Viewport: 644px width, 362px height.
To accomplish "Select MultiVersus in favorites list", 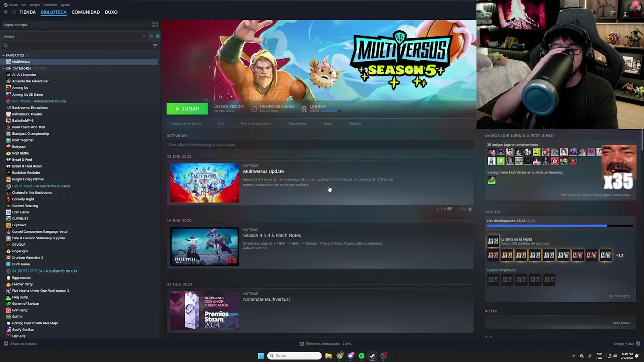I will 79,62.
